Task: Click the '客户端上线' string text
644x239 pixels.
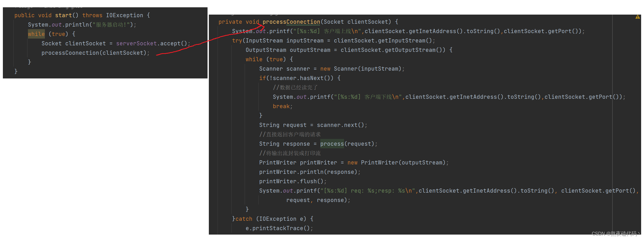Action: (x=337, y=31)
